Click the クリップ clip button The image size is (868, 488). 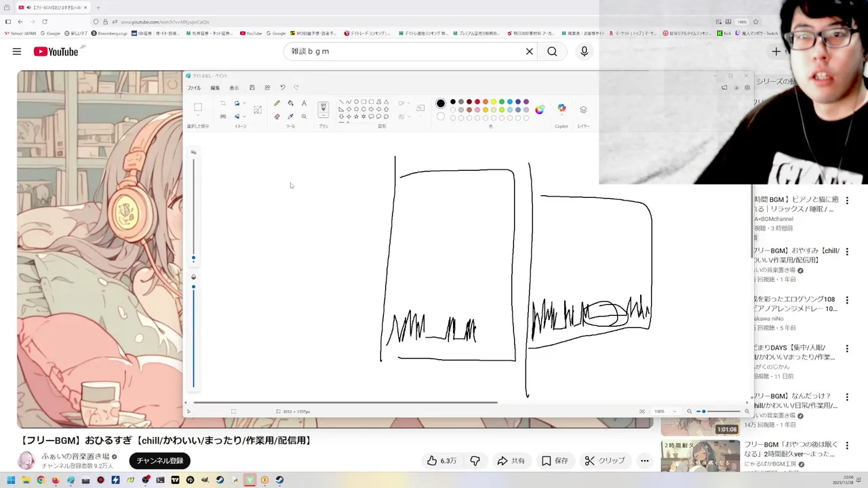pyautogui.click(x=605, y=461)
